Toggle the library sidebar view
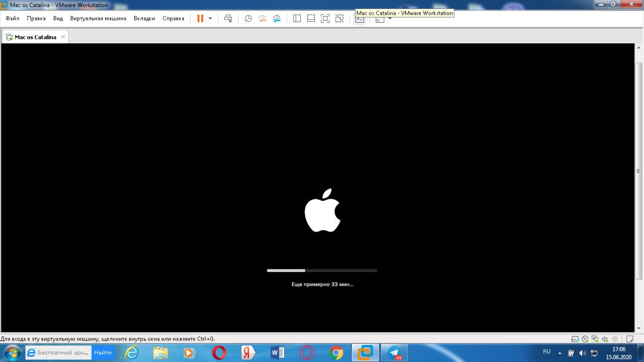644x362 pixels. [297, 18]
